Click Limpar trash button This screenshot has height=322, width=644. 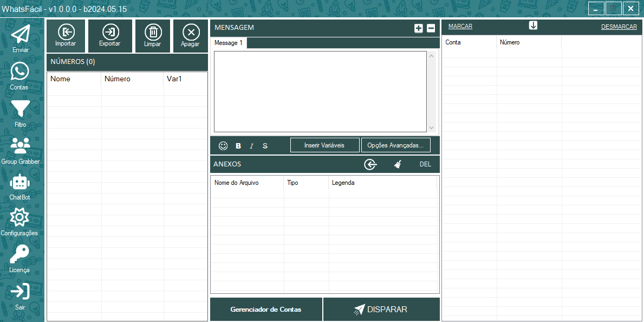tap(153, 36)
